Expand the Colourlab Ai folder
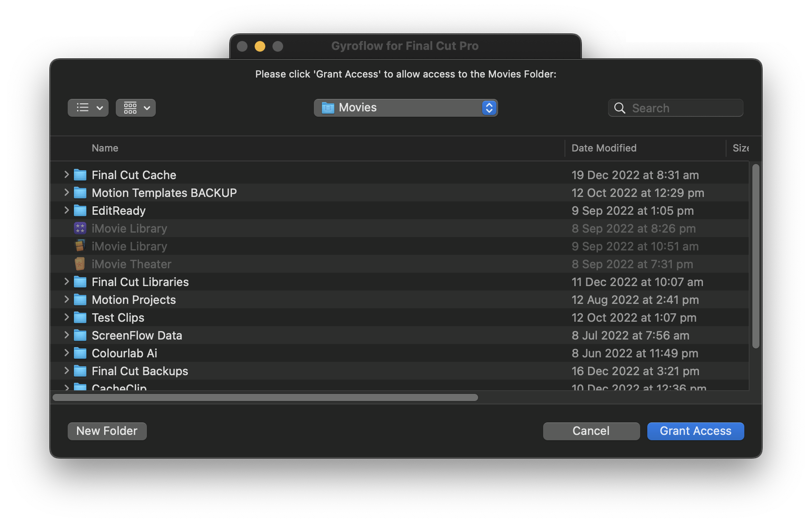 point(66,353)
